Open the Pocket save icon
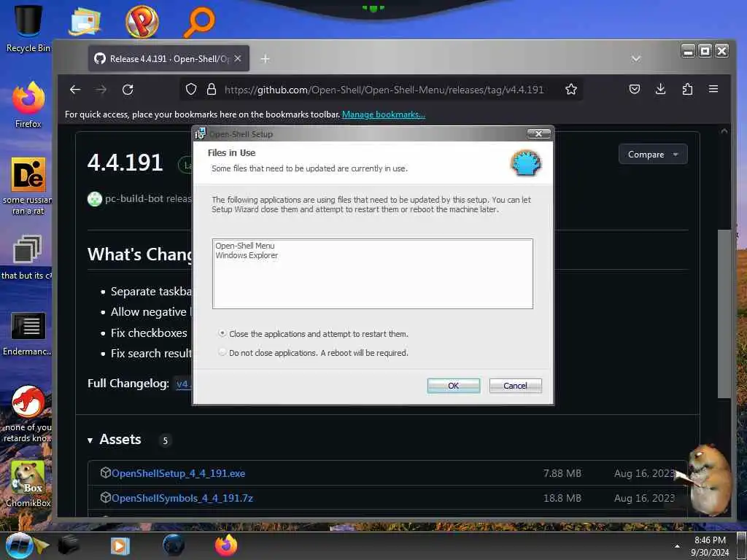 (635, 89)
